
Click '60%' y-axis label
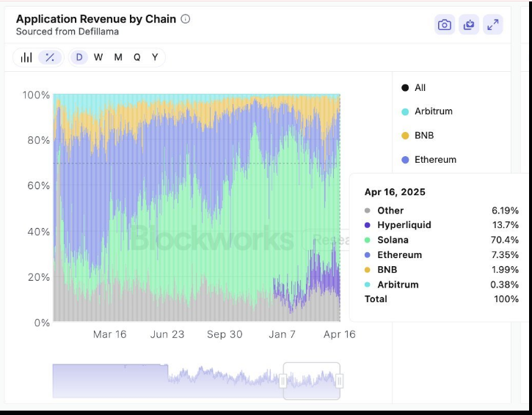tap(39, 186)
